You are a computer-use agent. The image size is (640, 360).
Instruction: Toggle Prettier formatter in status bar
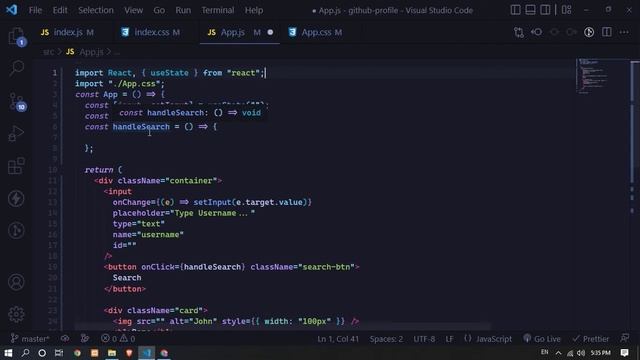tap(590, 339)
